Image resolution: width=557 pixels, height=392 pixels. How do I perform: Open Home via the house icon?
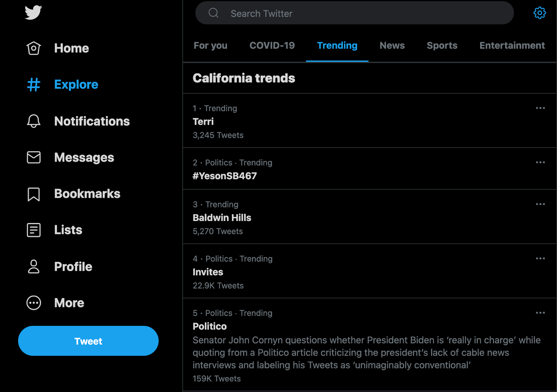(x=34, y=48)
